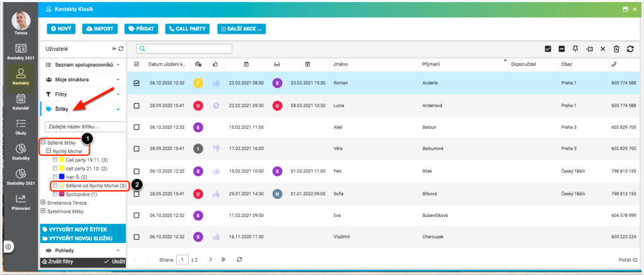Click the NOVÝ button

61,29
